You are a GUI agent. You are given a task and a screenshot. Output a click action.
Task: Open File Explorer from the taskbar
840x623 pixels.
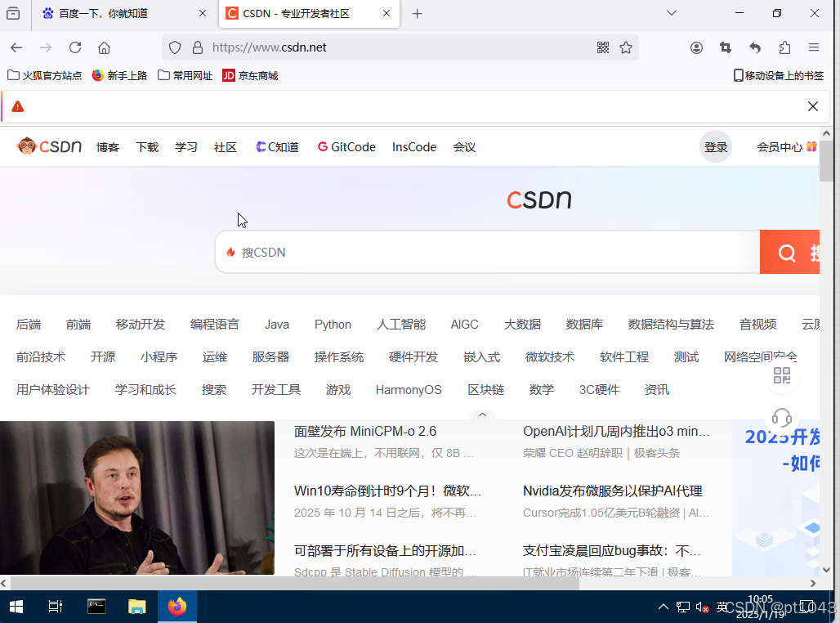[137, 607]
